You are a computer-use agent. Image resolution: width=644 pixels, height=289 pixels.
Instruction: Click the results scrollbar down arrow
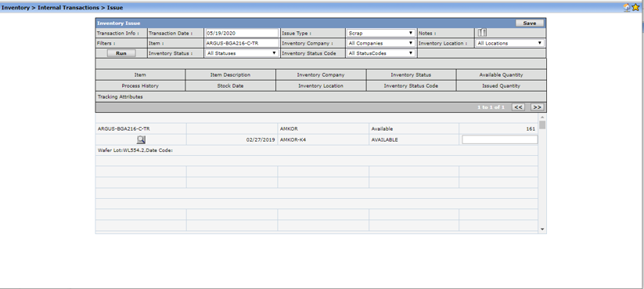click(542, 229)
